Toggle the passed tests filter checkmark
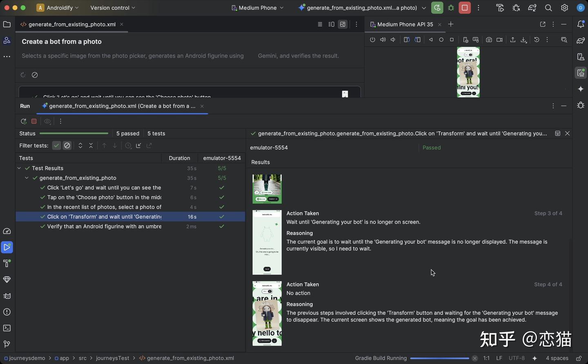The image size is (588, 364). [56, 145]
